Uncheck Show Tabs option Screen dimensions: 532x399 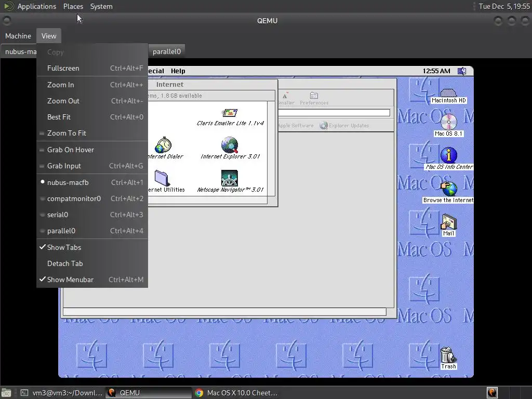point(92,247)
